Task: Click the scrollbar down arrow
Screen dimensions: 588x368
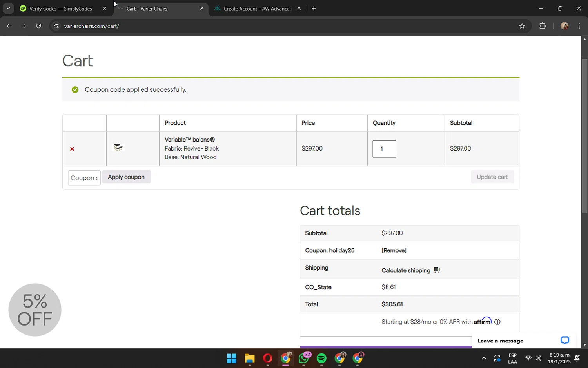Action: click(584, 345)
